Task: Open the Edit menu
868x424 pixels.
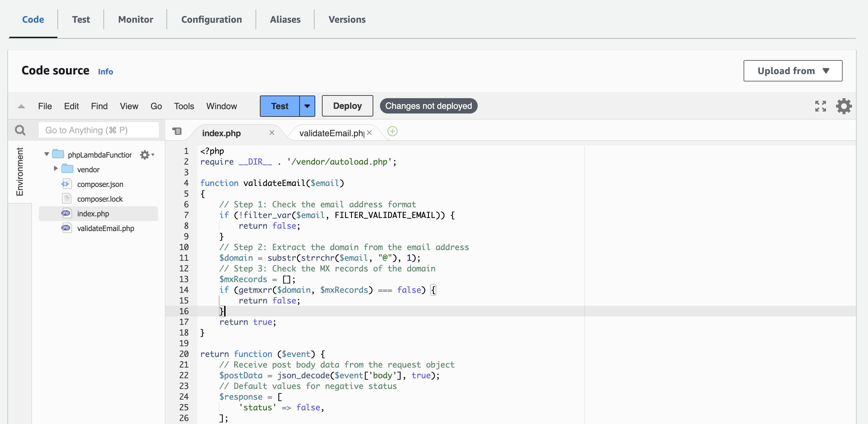Action: click(71, 106)
